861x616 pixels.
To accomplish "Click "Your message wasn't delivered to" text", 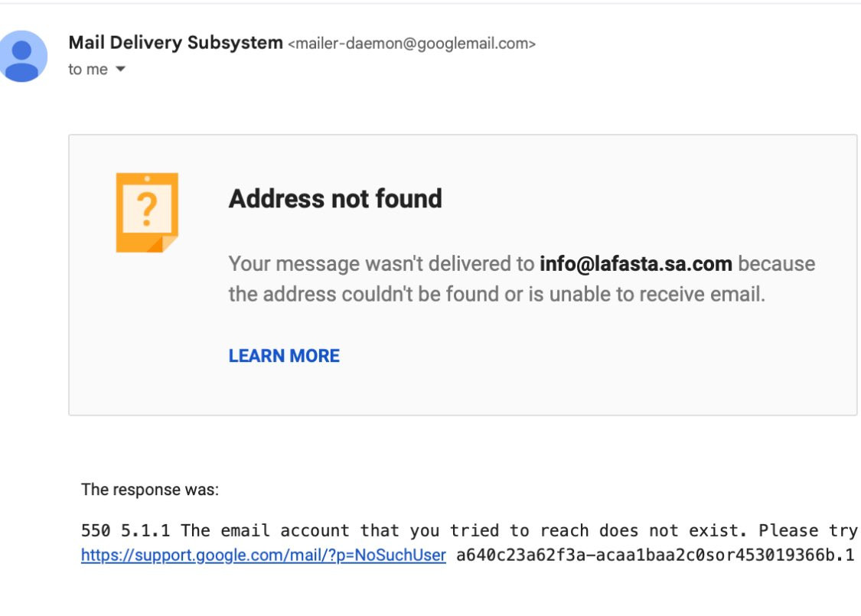I will pyautogui.click(x=381, y=264).
